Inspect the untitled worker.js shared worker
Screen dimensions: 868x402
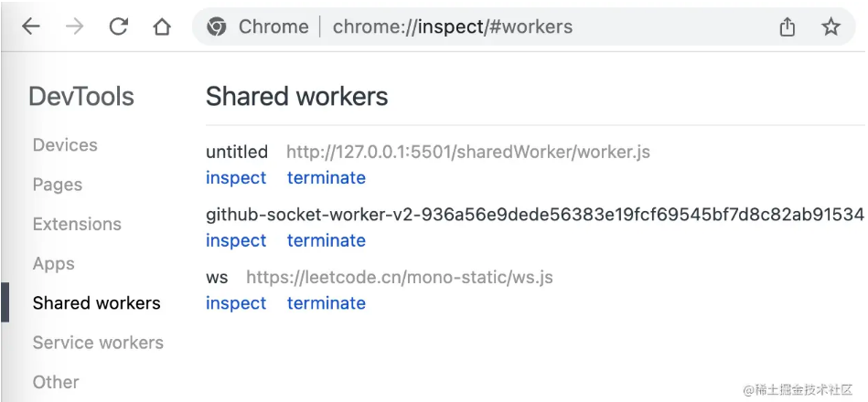[x=236, y=178]
